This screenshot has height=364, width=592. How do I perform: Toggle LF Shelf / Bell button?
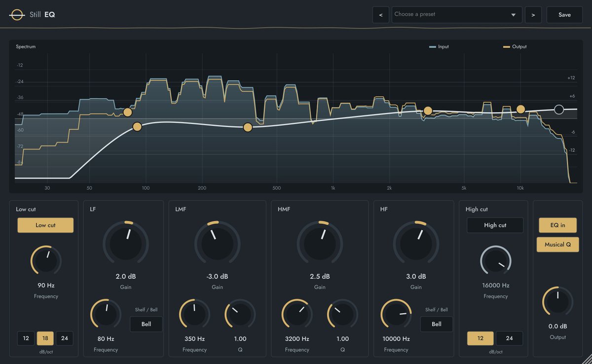(x=146, y=324)
